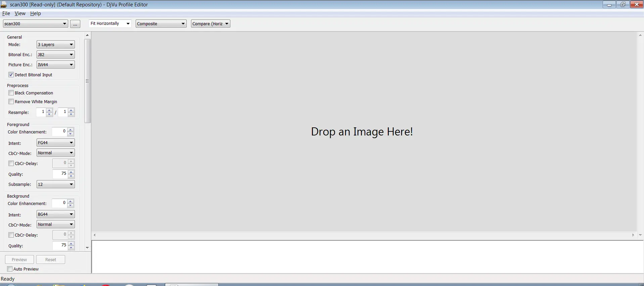Image resolution: width=644 pixels, height=286 pixels.
Task: Increase Foreground Quality value
Action: tap(71, 172)
